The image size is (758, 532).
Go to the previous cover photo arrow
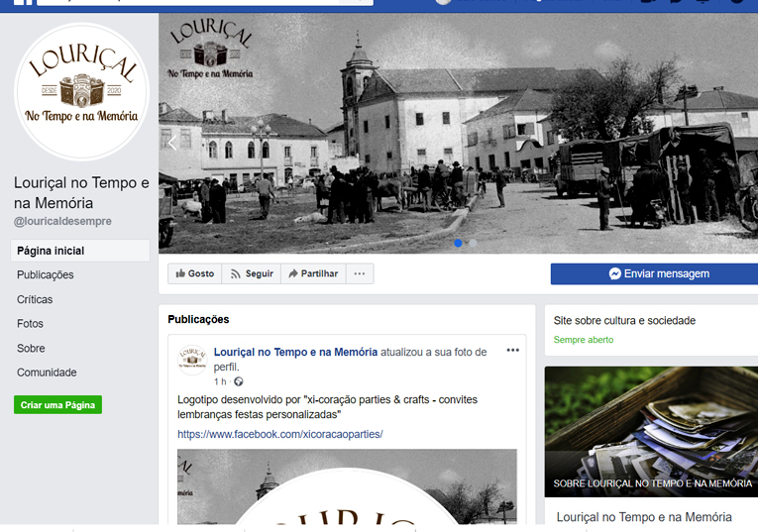click(172, 143)
